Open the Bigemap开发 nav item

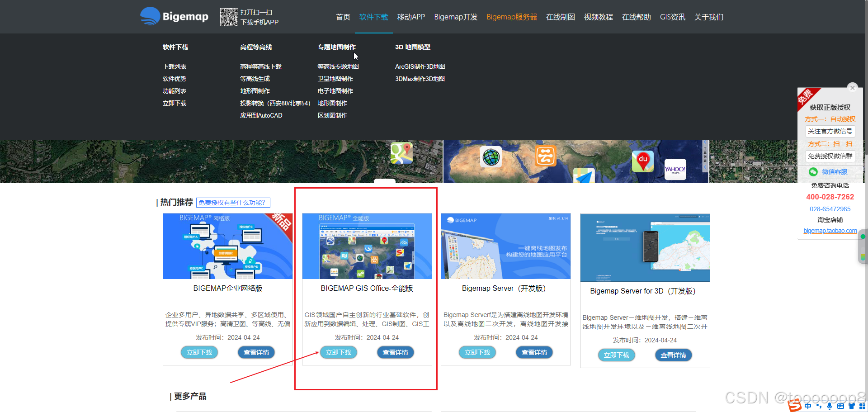(x=456, y=17)
